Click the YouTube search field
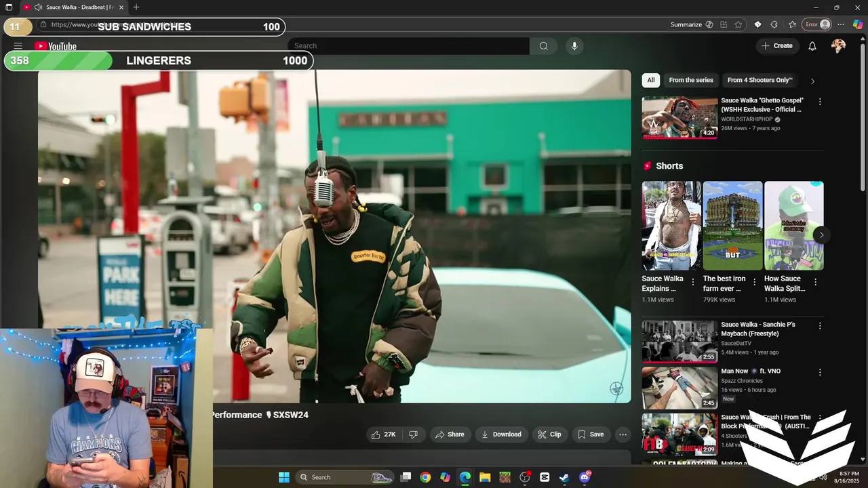868x488 pixels. 409,46
